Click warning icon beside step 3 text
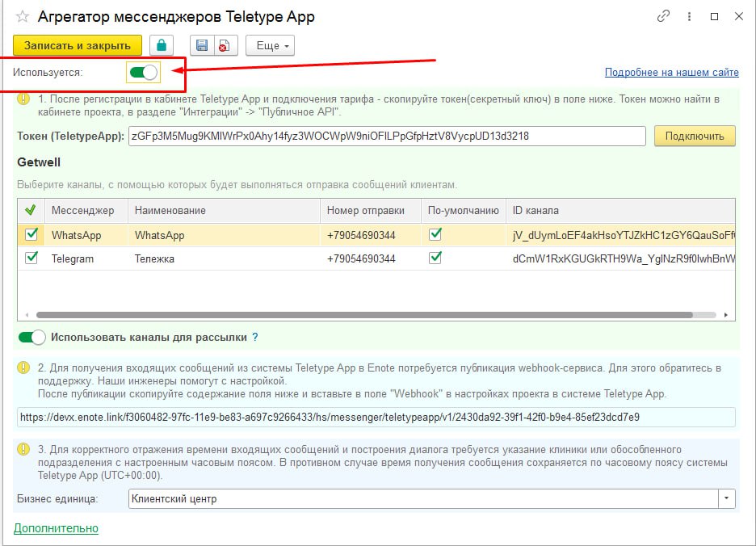This screenshot has width=756, height=546. 23,450
